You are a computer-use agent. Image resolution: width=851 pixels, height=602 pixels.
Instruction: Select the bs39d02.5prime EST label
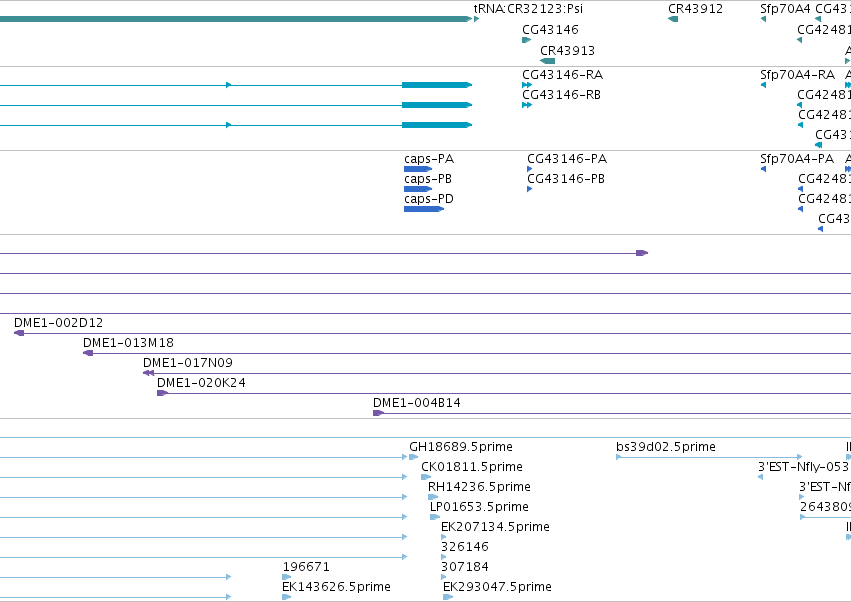click(666, 447)
